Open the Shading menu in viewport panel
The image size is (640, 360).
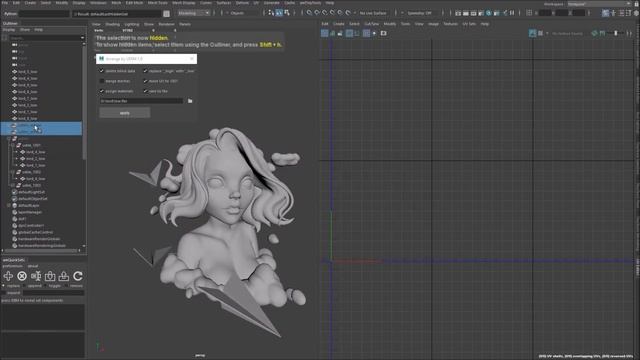tap(113, 24)
